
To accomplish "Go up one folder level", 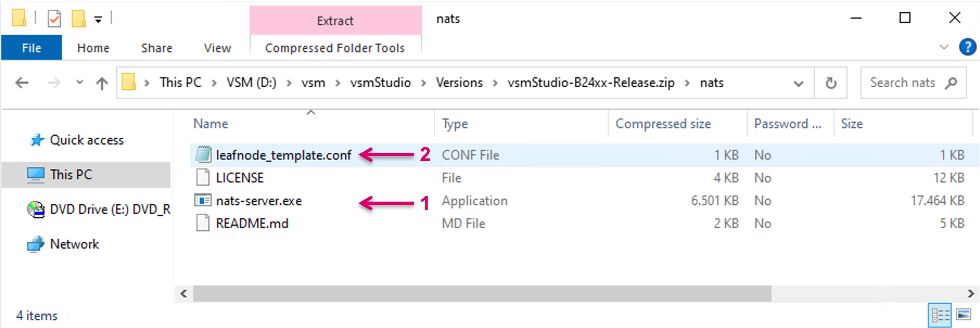I will 102,82.
